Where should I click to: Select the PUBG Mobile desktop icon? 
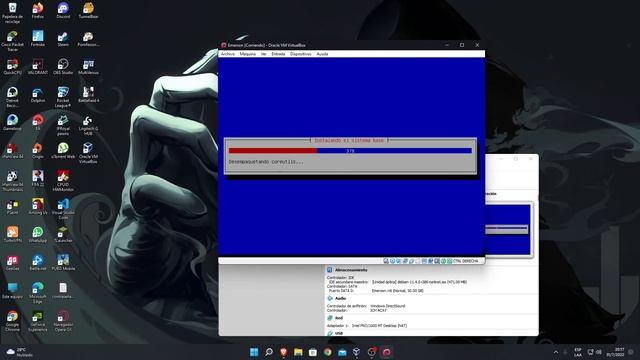coord(63,262)
